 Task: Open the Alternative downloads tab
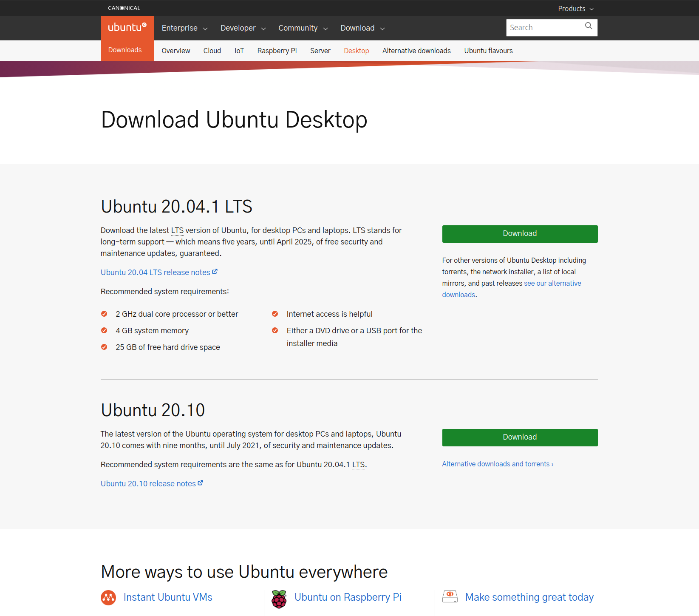tap(416, 51)
